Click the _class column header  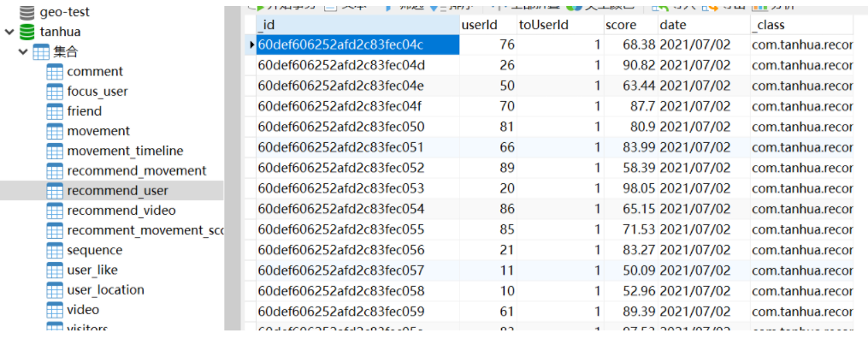click(x=801, y=25)
